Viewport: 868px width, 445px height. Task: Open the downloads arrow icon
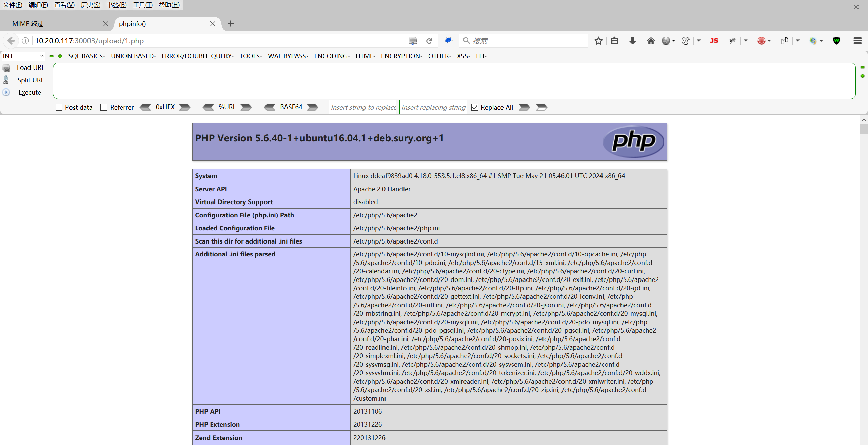[x=632, y=41]
